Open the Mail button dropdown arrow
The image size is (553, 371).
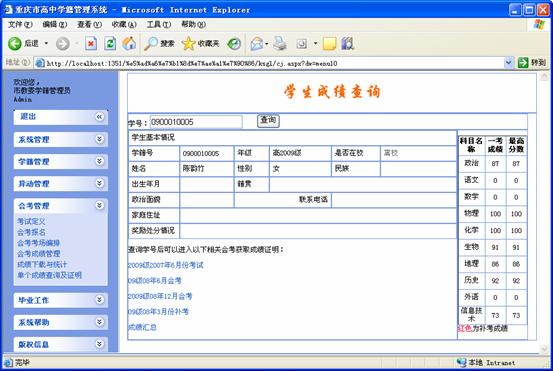[x=267, y=44]
